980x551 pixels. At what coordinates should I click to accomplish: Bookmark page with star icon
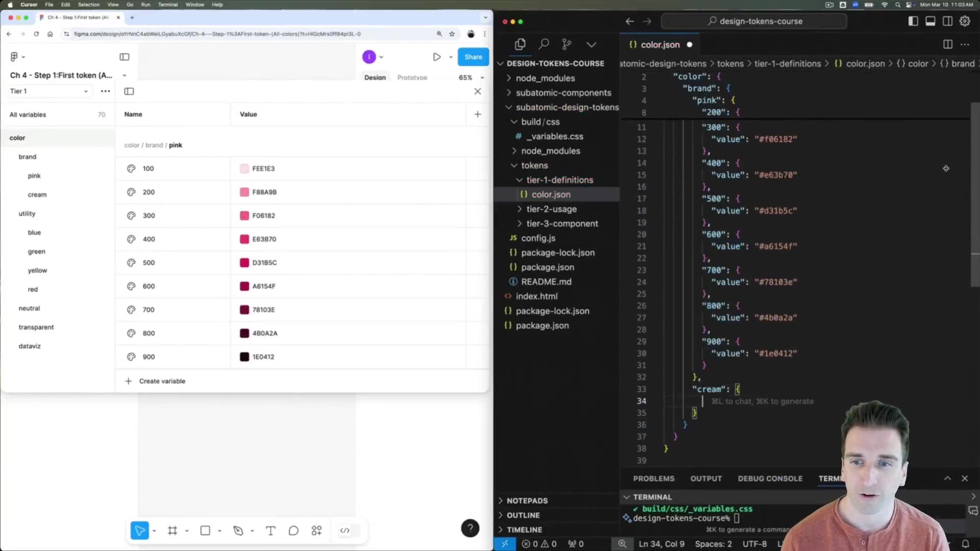coord(452,34)
